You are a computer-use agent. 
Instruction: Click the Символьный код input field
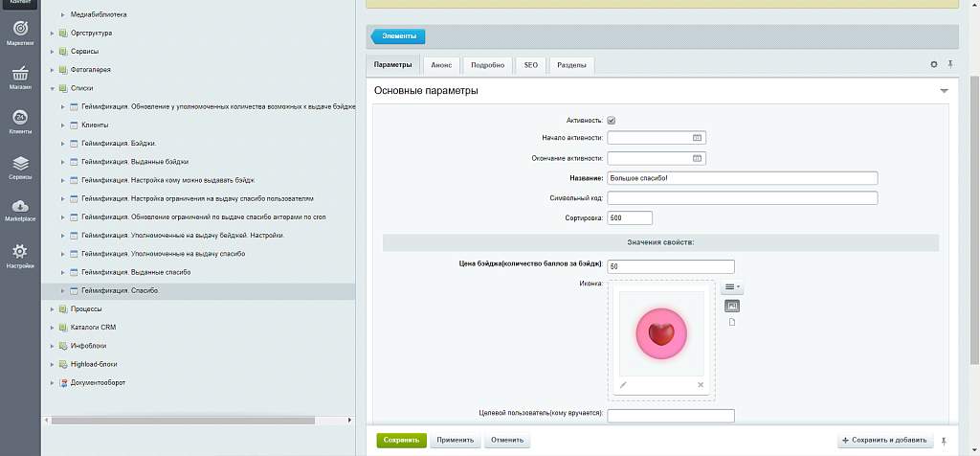[x=743, y=198]
